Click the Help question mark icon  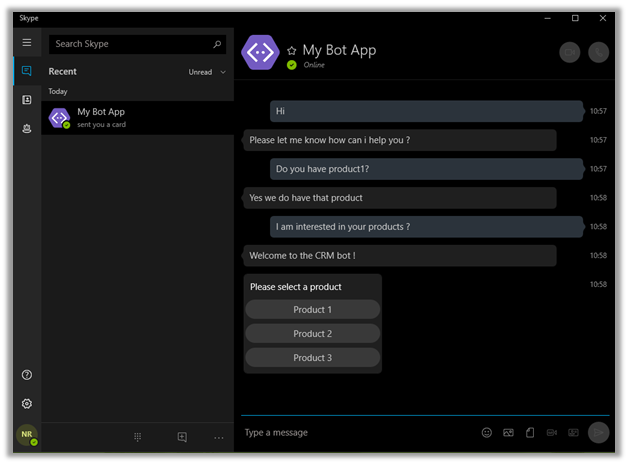click(x=27, y=375)
